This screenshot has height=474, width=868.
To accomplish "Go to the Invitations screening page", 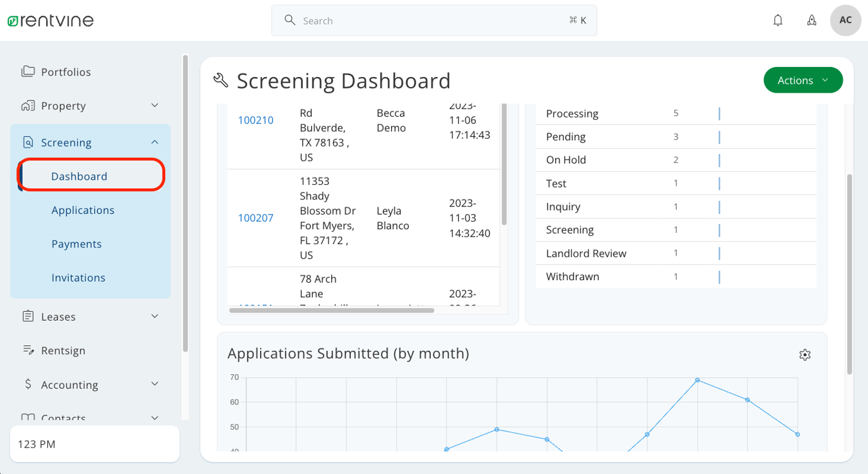I will [78, 277].
